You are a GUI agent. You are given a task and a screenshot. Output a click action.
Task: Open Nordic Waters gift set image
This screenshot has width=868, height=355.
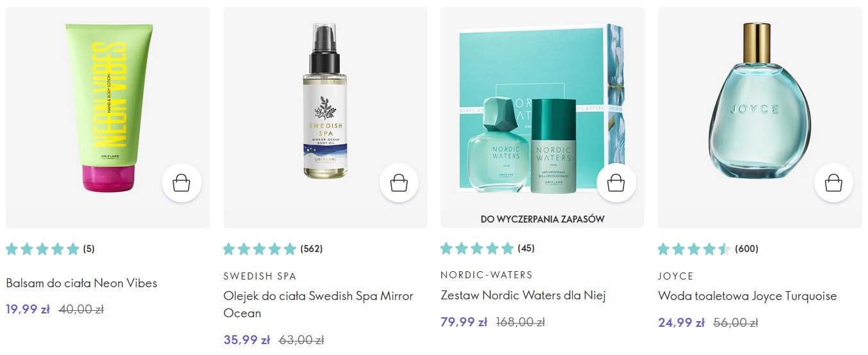click(x=542, y=118)
